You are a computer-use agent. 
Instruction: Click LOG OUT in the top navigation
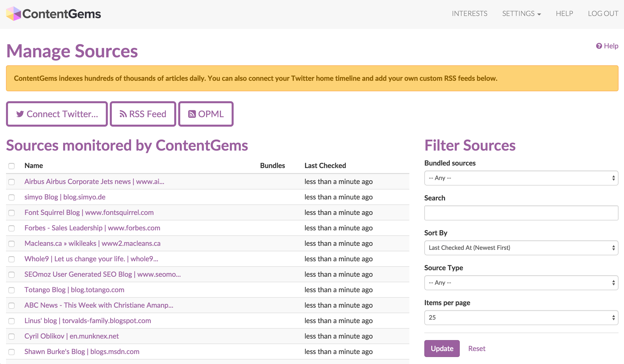(x=603, y=14)
